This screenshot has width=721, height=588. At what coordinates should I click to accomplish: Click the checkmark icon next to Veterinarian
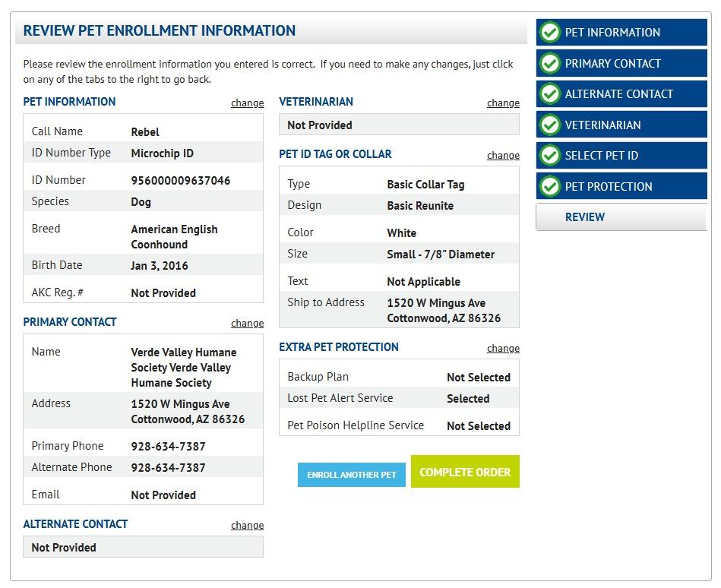pyautogui.click(x=550, y=125)
